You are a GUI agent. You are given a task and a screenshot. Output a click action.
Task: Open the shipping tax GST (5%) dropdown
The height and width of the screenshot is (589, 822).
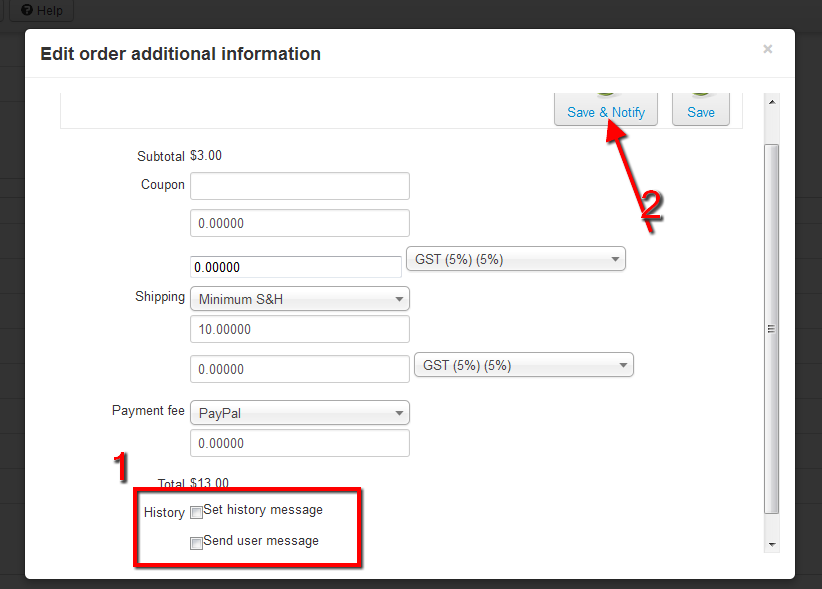(524, 365)
